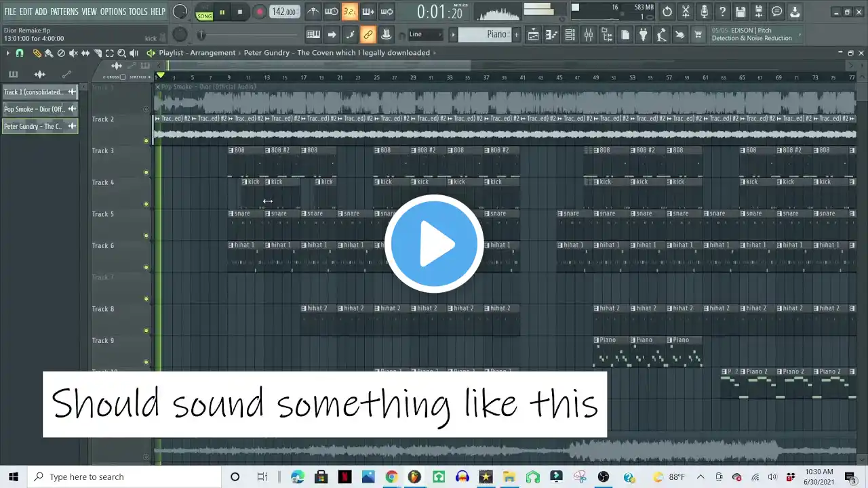Toggle the metronome icon

pyautogui.click(x=313, y=12)
